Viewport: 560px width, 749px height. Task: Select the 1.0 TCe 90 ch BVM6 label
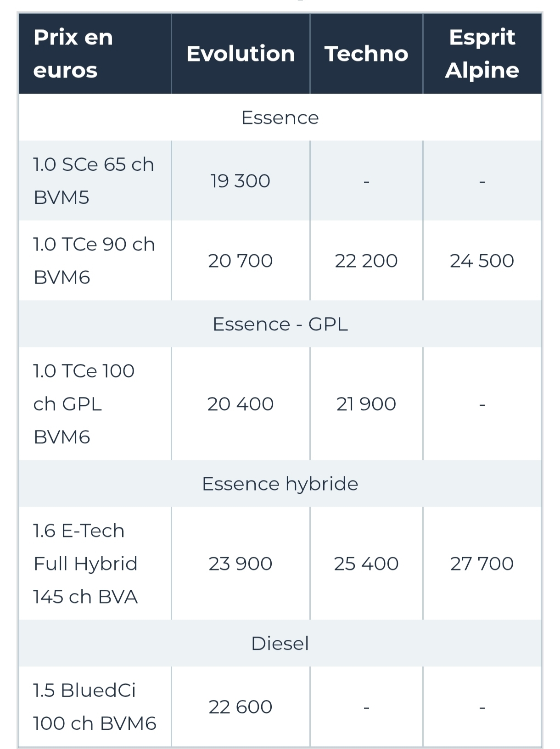click(94, 261)
